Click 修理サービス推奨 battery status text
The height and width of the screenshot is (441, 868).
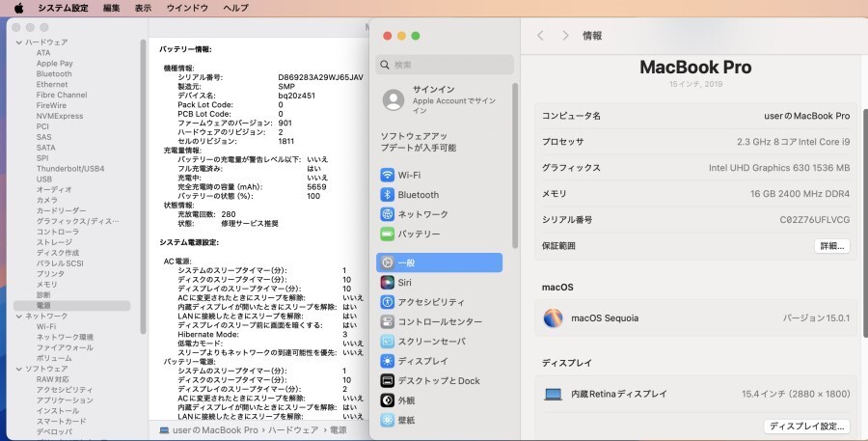[250, 223]
